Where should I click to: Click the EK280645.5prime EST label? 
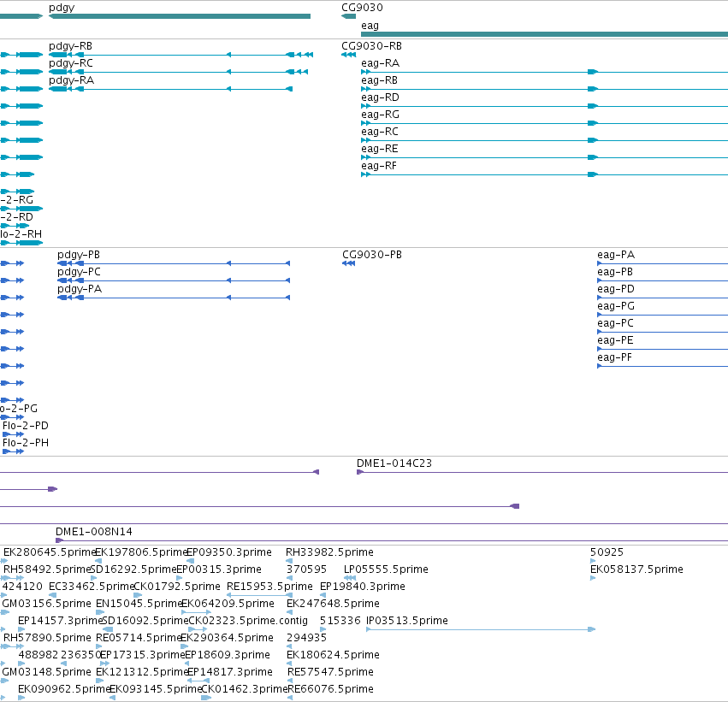tap(49, 552)
